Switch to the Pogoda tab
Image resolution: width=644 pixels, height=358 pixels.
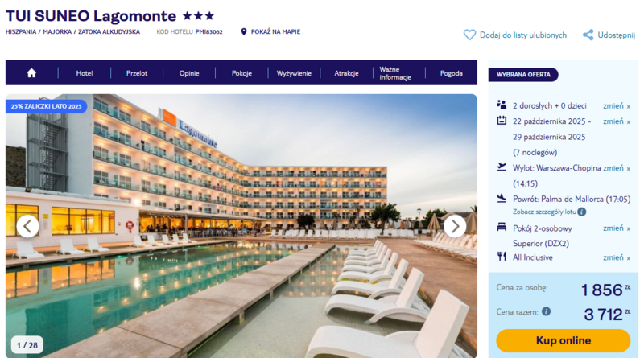pos(452,73)
